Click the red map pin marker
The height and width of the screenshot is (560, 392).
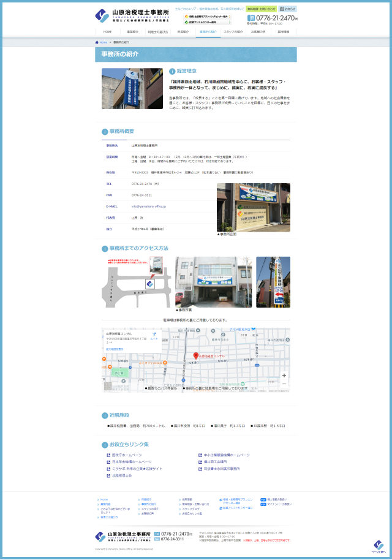196,355
